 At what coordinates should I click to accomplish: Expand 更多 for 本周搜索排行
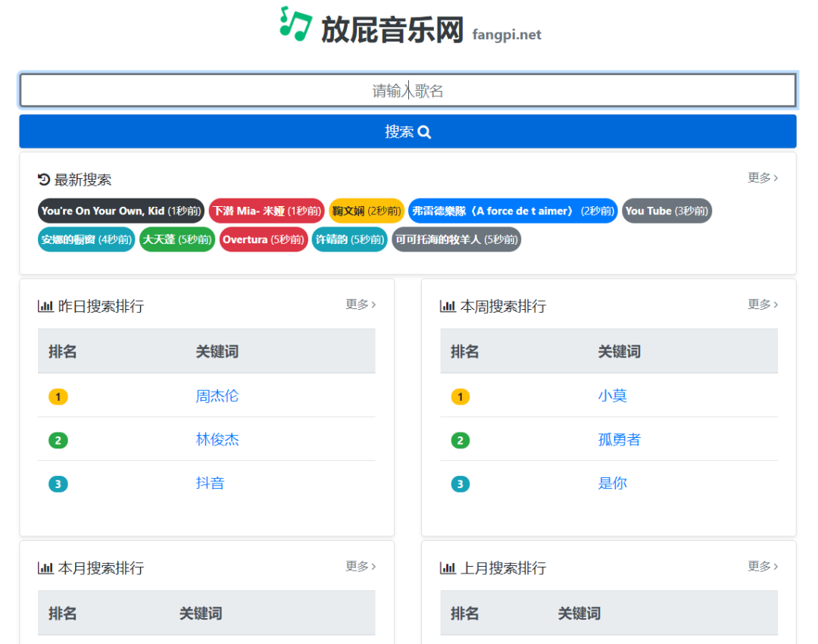tap(763, 305)
